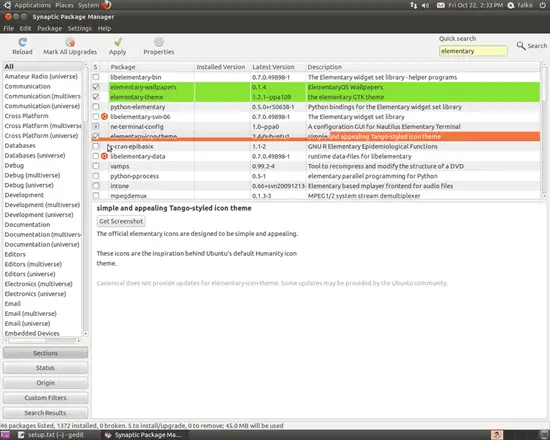Open the System menu in top panel
This screenshot has width=550, height=440.
[x=88, y=5]
